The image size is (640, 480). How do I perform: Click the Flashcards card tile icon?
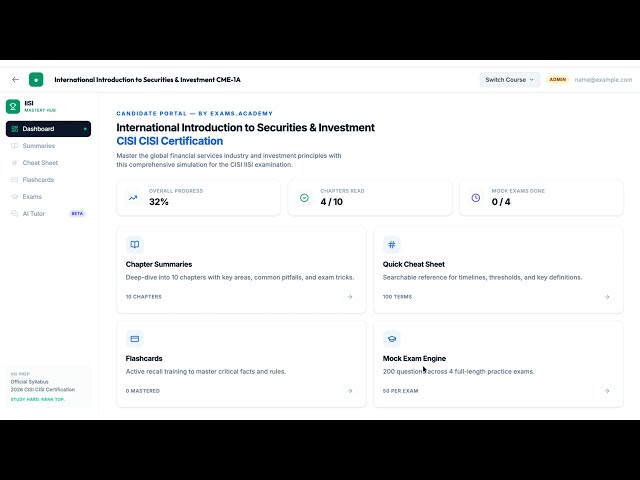pos(135,339)
